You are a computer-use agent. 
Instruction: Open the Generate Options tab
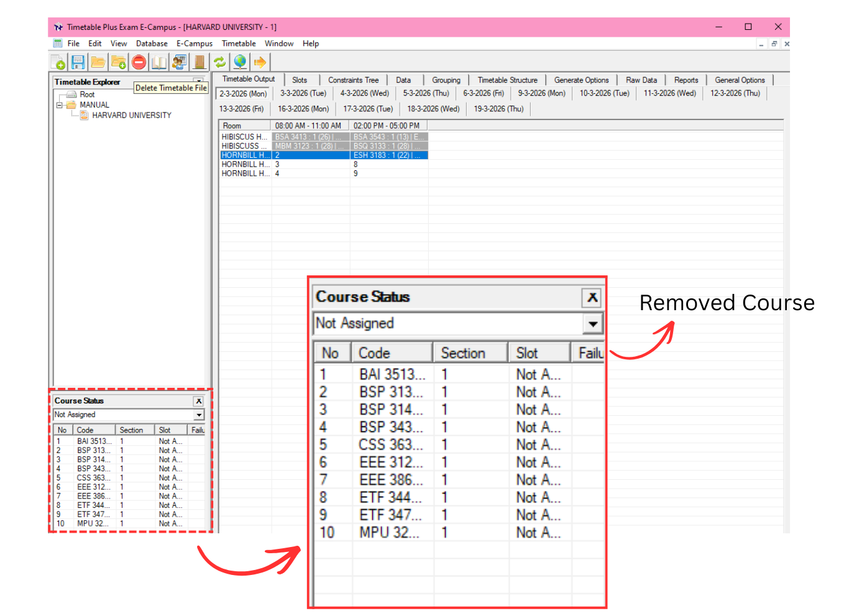tap(581, 80)
